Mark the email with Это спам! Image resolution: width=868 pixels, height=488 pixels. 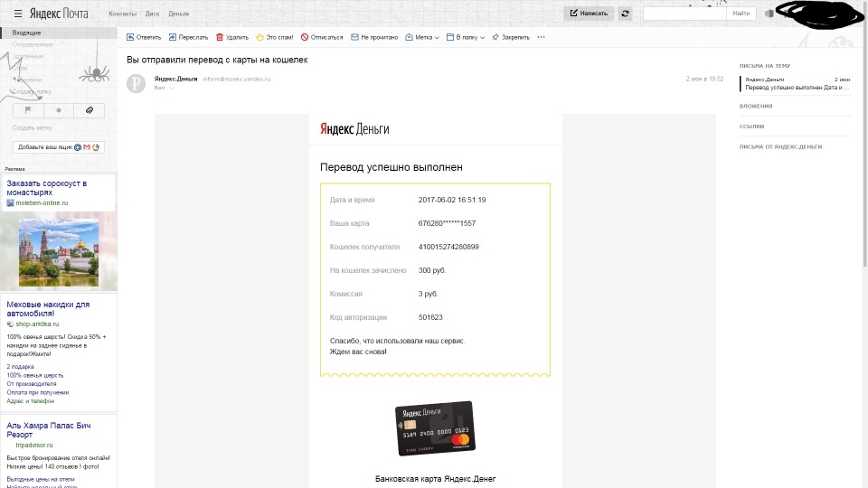(x=275, y=37)
